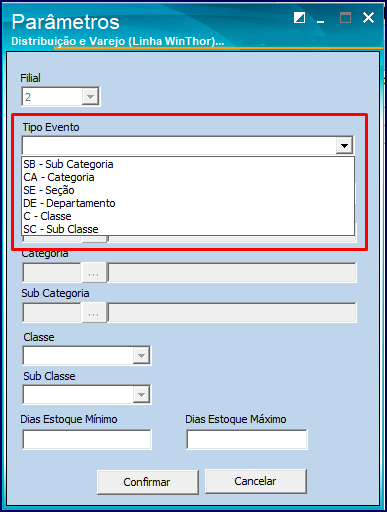
Task: Expand the Tipo Evento combo box arrow
Action: (344, 146)
